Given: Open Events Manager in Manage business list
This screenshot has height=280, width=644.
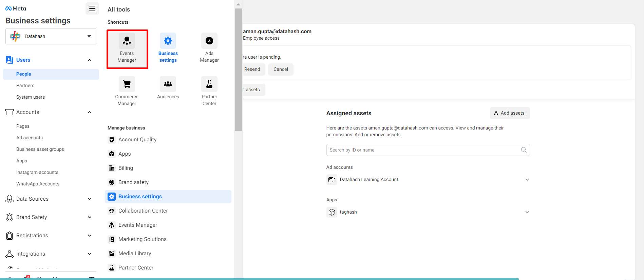Looking at the screenshot, I should pyautogui.click(x=168, y=225).
